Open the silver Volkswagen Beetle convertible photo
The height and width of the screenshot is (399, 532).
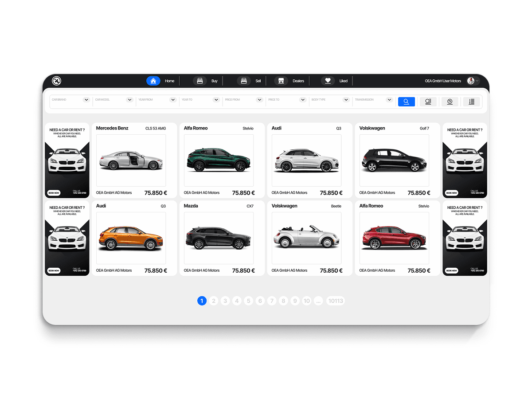coord(307,238)
